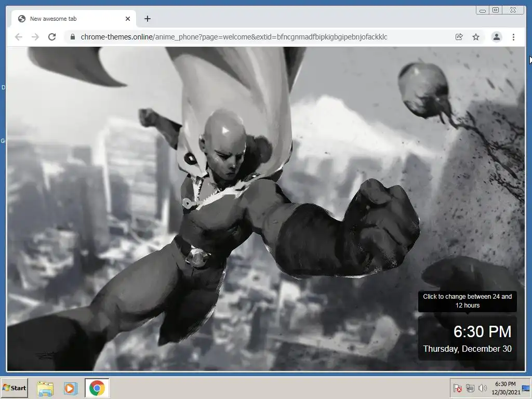This screenshot has width=532, height=399.
Task: Open the taskbar clock 6:30 PM 12/30/2021
Action: pyautogui.click(x=506, y=388)
